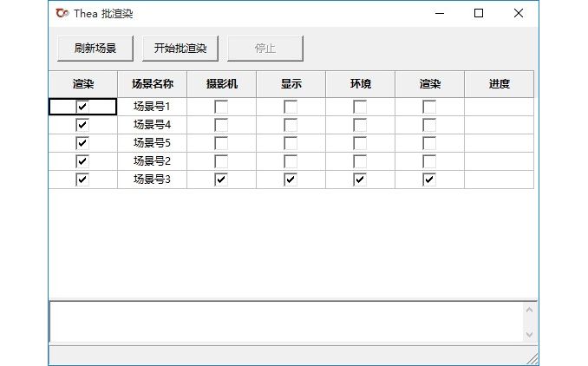
Task: Select the 场景号1 name cell
Action: 153,107
